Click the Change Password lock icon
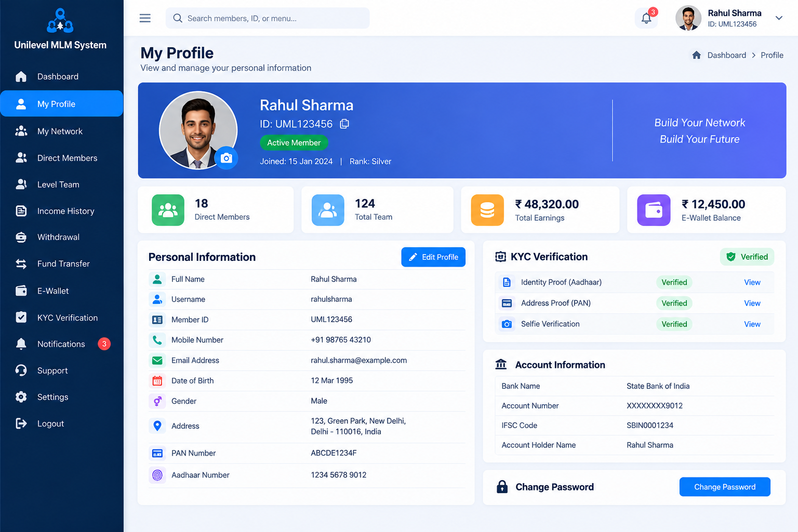Screen dimensions: 798x532 (x=502, y=487)
